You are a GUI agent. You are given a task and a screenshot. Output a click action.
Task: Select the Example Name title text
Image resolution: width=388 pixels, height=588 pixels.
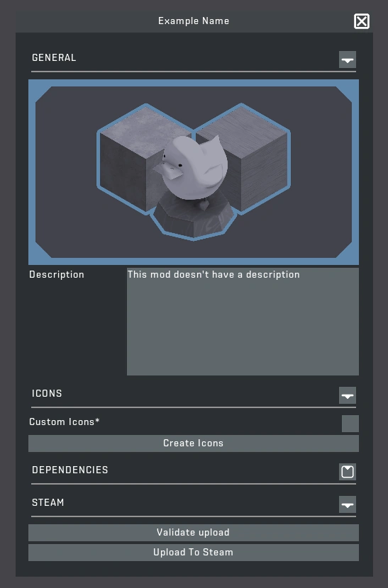point(194,21)
